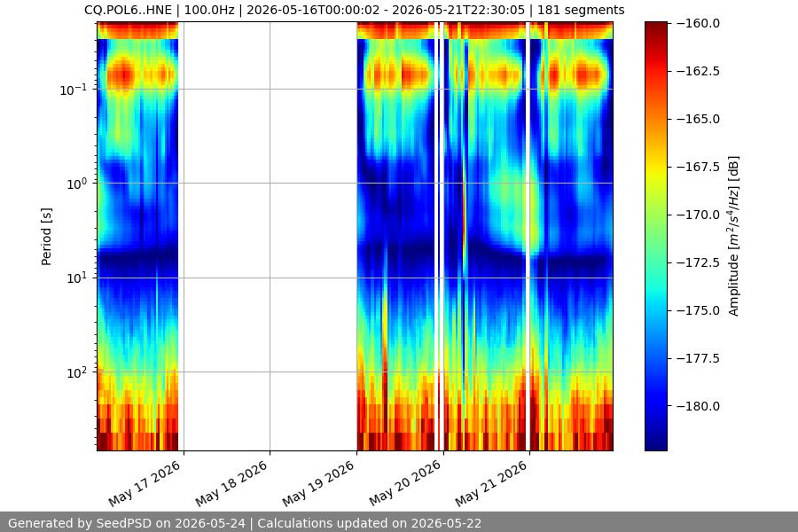798x532 pixels.
Task: Click the spectrogram data block before May 17
Action: pyautogui.click(x=137, y=236)
